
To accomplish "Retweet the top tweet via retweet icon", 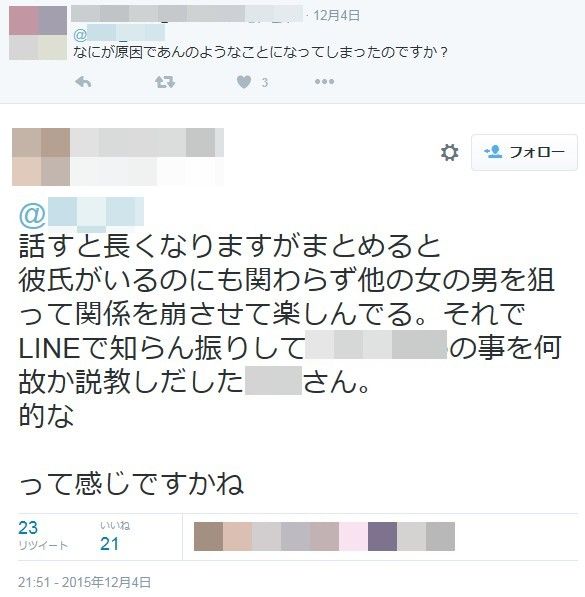I will [165, 82].
